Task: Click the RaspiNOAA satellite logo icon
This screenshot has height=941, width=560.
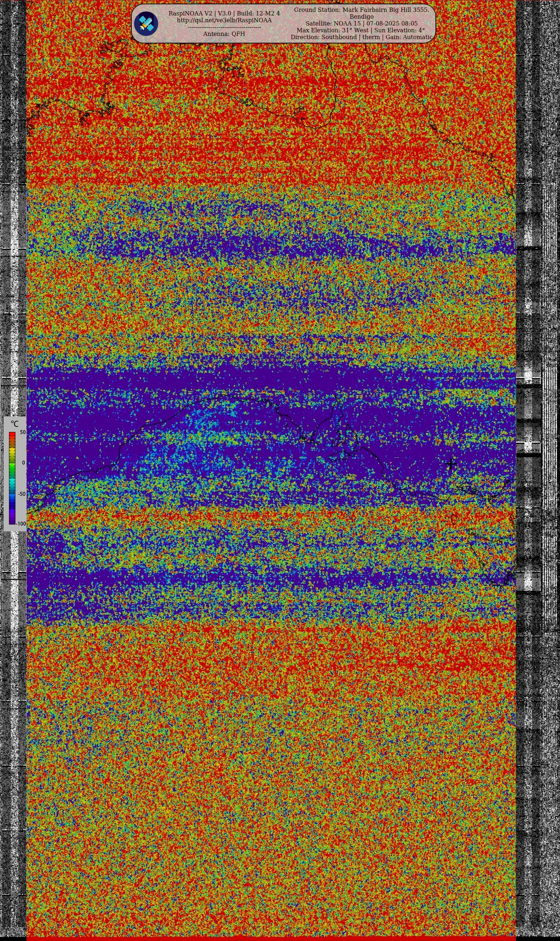Action: click(146, 24)
